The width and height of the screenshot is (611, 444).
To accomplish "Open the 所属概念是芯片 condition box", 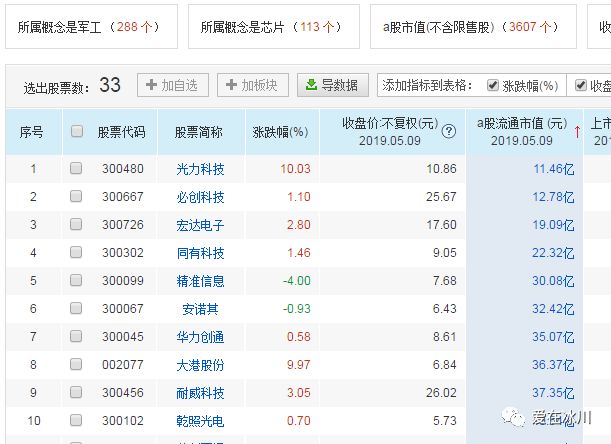I will pyautogui.click(x=274, y=27).
